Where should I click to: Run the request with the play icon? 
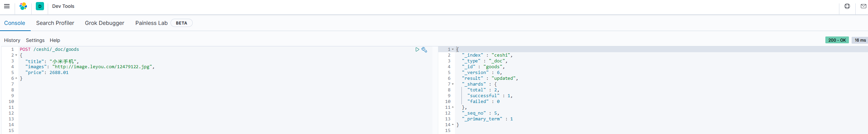click(417, 49)
